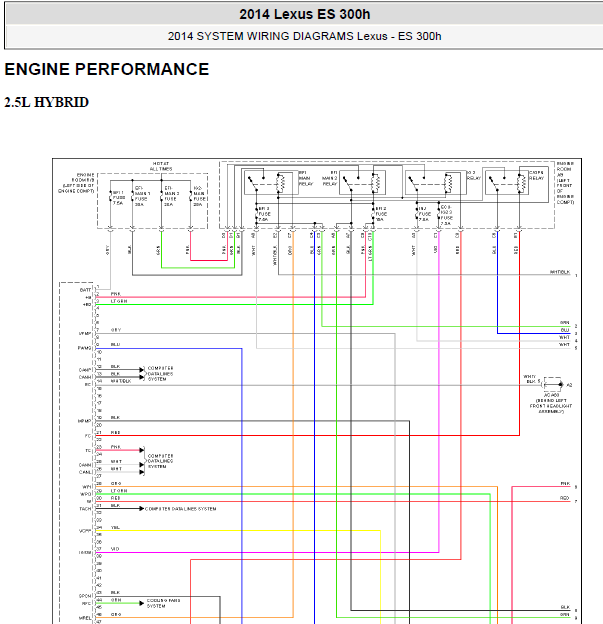This screenshot has width=603, height=624.
Task: Click 'LT GRN' wire label at pin 3
Action: point(119,301)
